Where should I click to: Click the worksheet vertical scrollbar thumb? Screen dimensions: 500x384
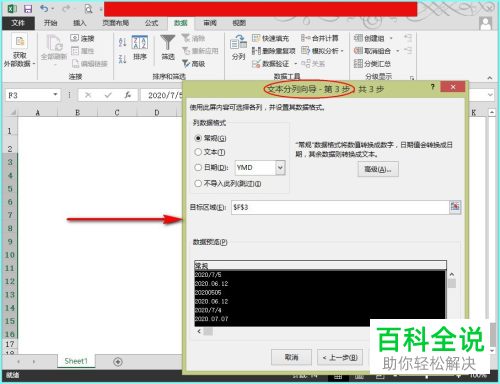pos(493,335)
